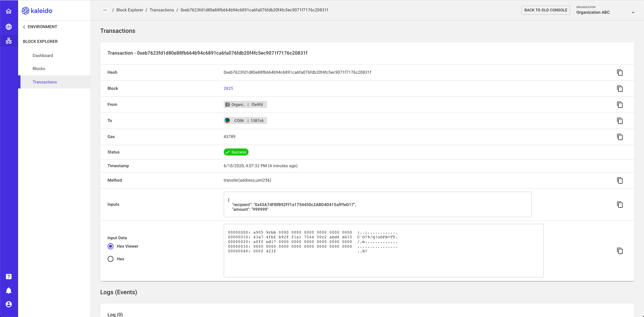Screen dimensions: 644x317
Task: Click the Kaleido home icon in sidebar
Action: (x=9, y=11)
